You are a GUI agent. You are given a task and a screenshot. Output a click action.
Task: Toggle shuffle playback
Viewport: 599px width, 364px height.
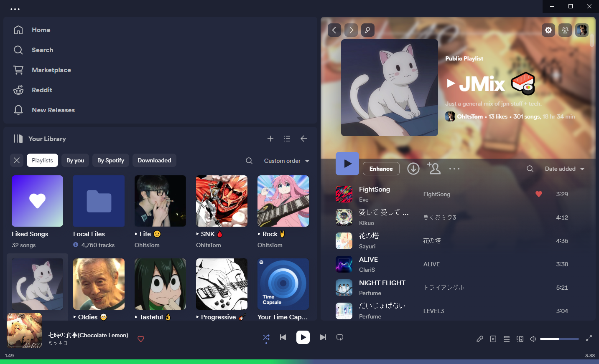click(x=266, y=337)
